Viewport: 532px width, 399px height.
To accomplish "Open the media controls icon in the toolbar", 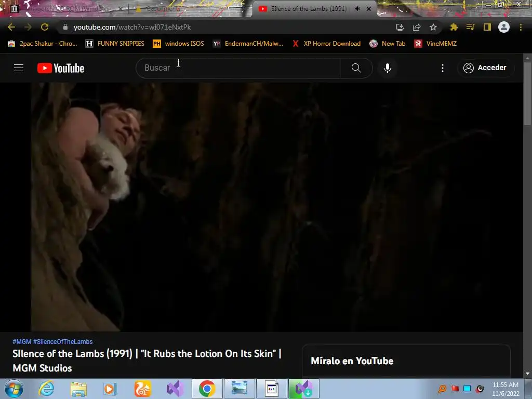I will click(470, 27).
